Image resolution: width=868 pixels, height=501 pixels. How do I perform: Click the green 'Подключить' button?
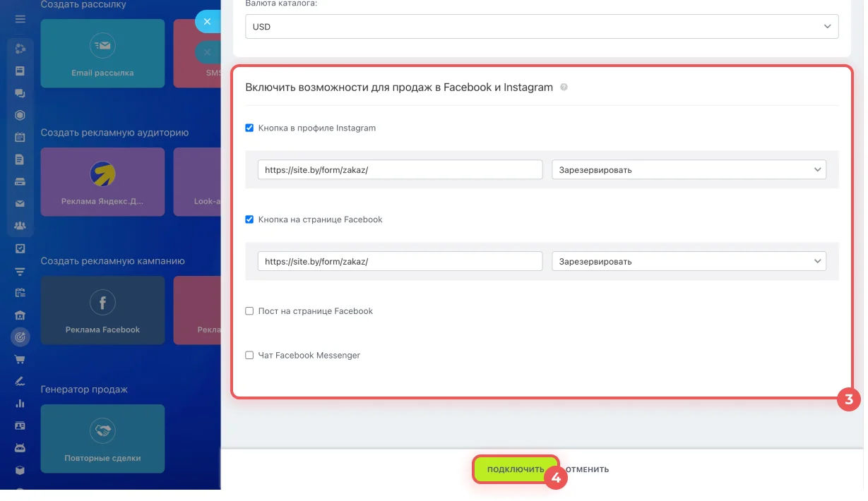515,469
